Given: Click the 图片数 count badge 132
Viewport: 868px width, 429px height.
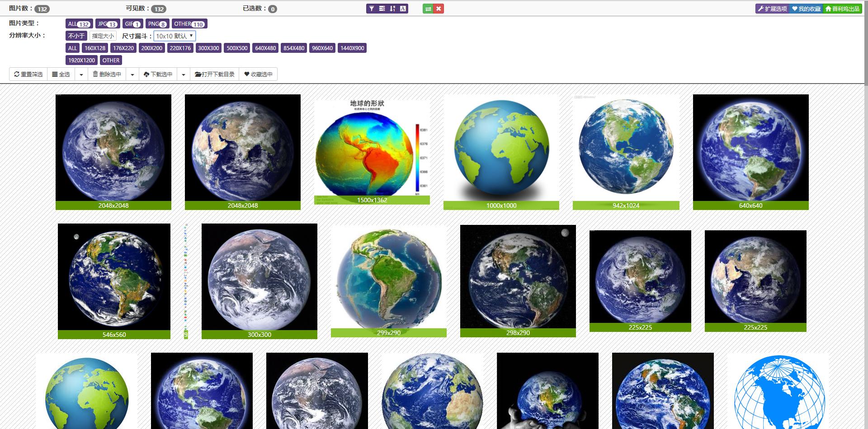Looking at the screenshot, I should tap(42, 9).
